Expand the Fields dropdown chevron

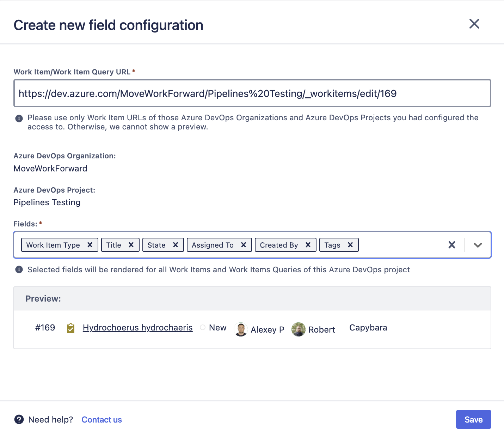(x=478, y=245)
